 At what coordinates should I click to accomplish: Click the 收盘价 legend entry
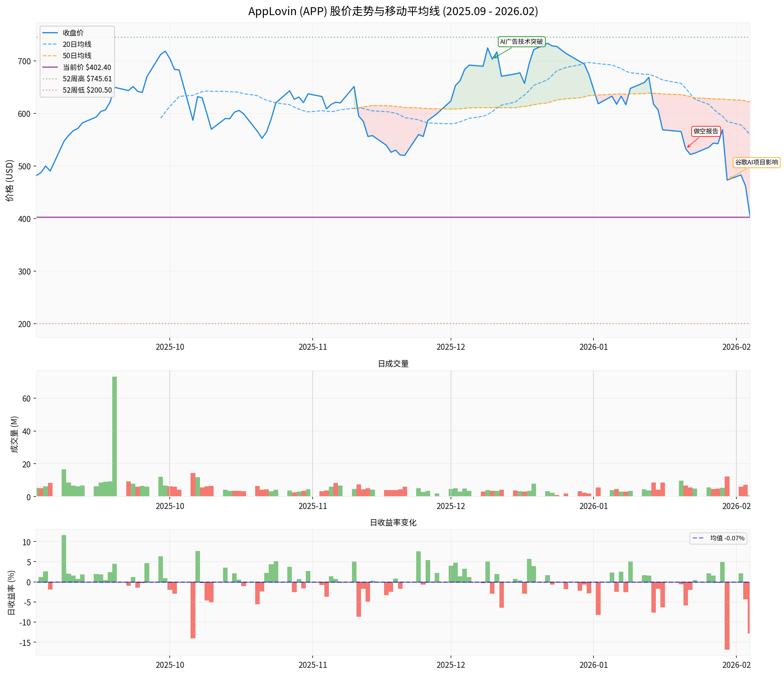click(x=73, y=33)
